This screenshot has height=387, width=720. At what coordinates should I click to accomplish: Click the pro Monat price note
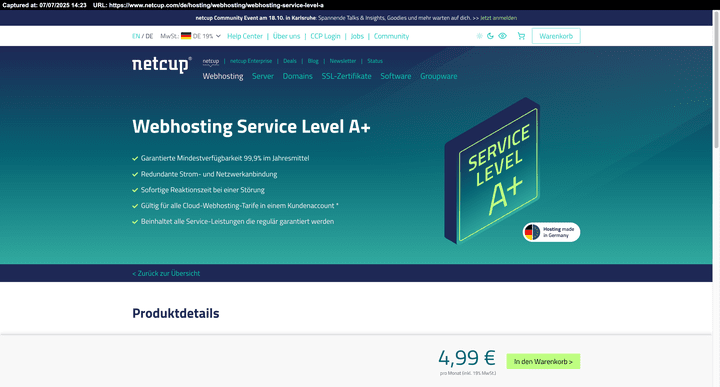(x=468, y=373)
